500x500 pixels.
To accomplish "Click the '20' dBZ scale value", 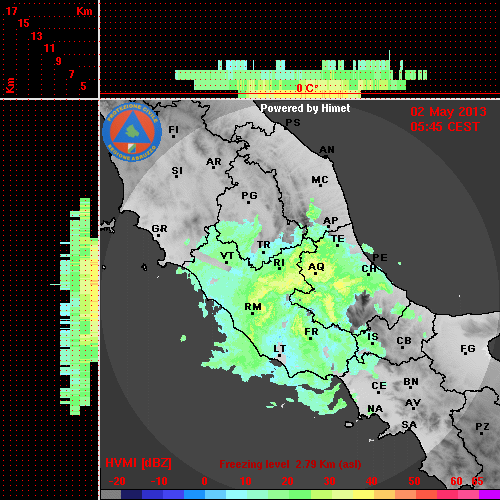I will (x=288, y=481).
